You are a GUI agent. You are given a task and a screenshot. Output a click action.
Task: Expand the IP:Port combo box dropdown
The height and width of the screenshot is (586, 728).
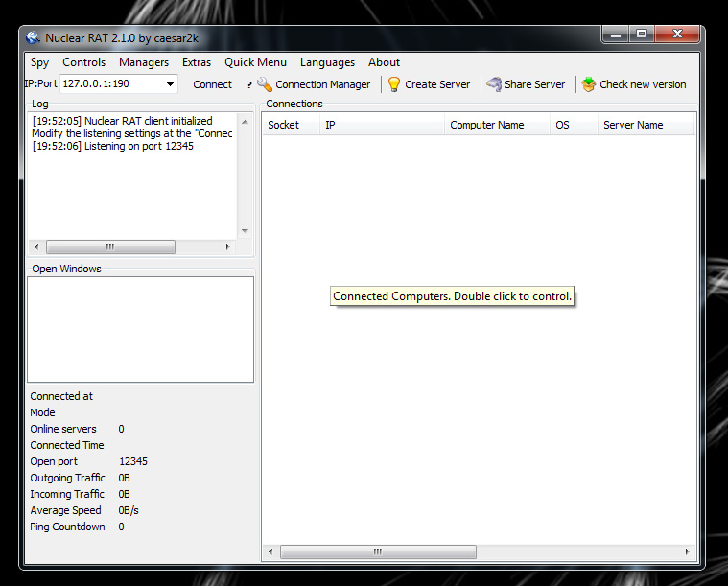click(x=170, y=84)
